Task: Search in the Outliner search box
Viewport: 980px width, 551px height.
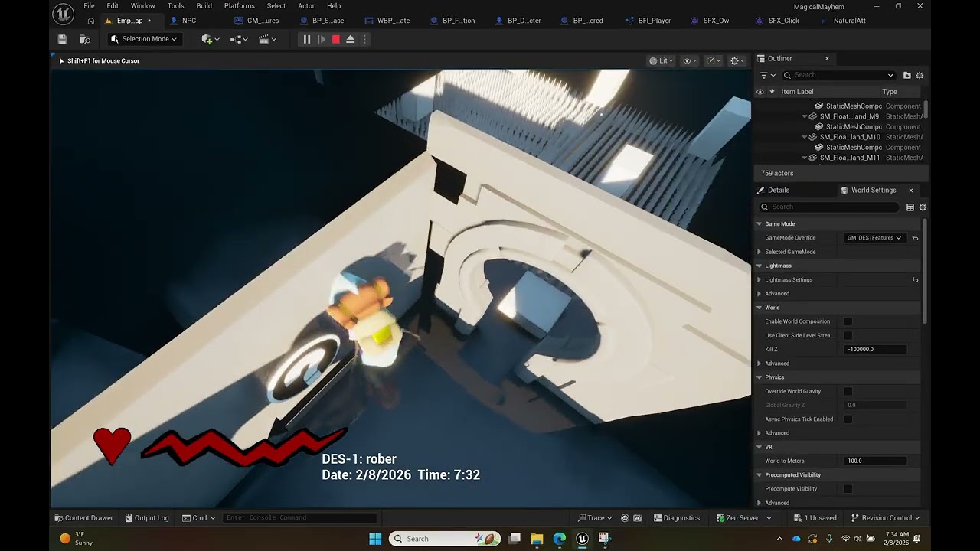Action: [838, 75]
